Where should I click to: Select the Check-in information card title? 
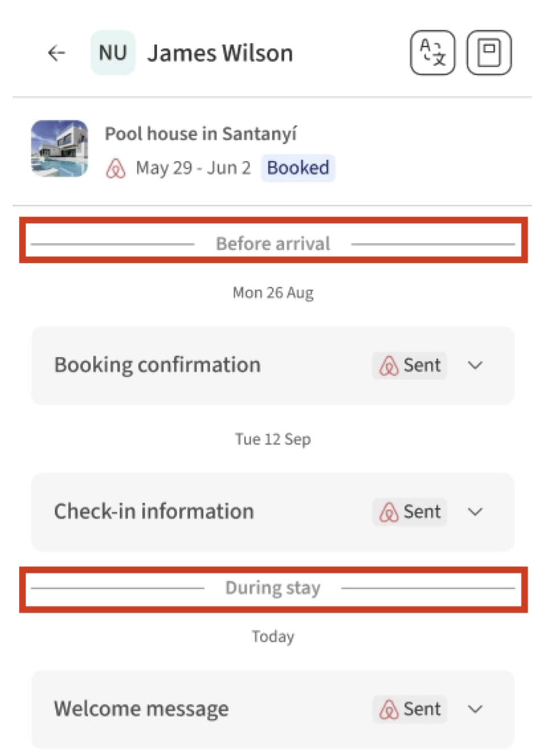[154, 511]
